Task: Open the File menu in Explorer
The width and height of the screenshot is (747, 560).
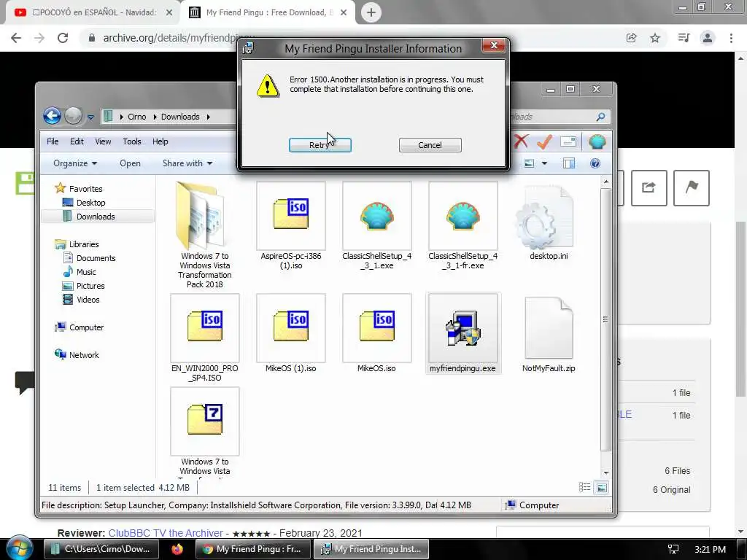Action: pos(53,141)
